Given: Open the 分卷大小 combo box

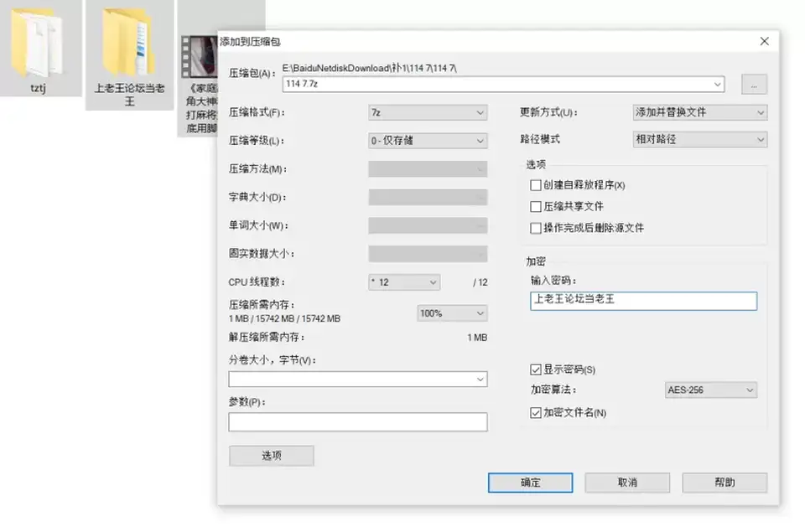Looking at the screenshot, I should coord(358,380).
